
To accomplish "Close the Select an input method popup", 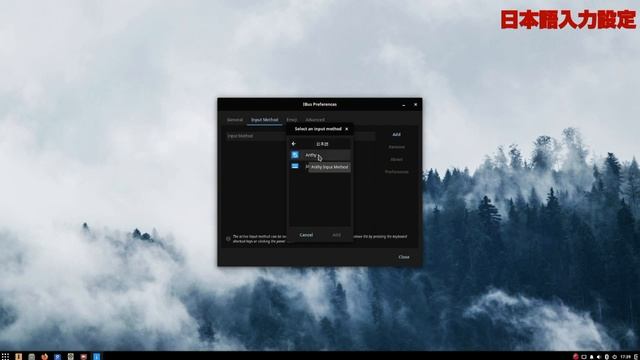I will point(347,129).
